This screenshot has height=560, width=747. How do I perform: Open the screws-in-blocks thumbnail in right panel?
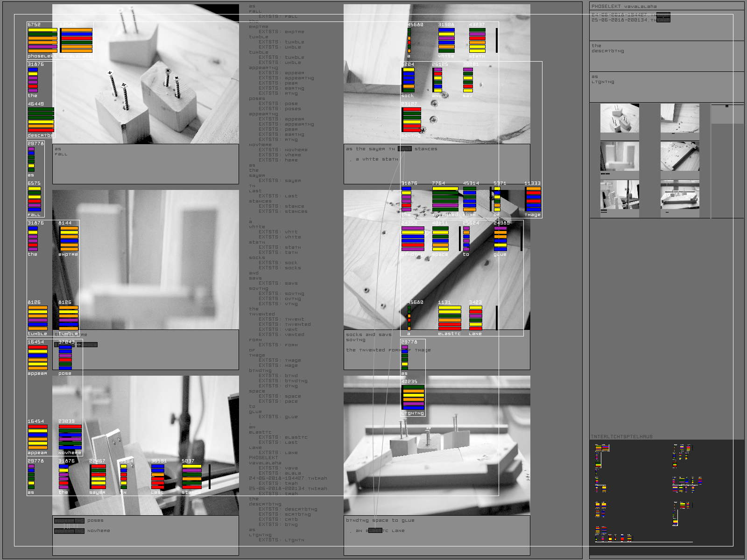click(620, 118)
